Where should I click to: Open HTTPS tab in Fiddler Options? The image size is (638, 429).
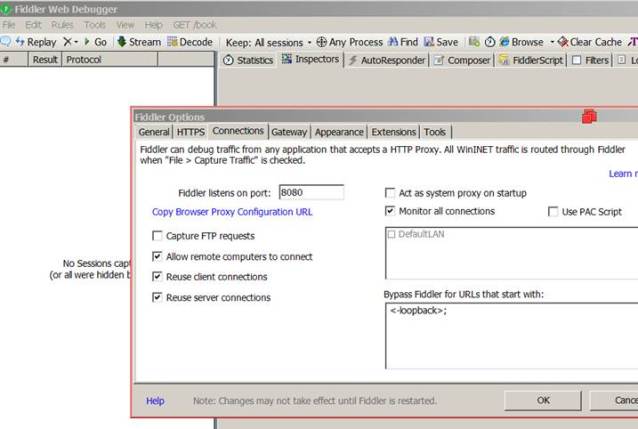(x=190, y=132)
